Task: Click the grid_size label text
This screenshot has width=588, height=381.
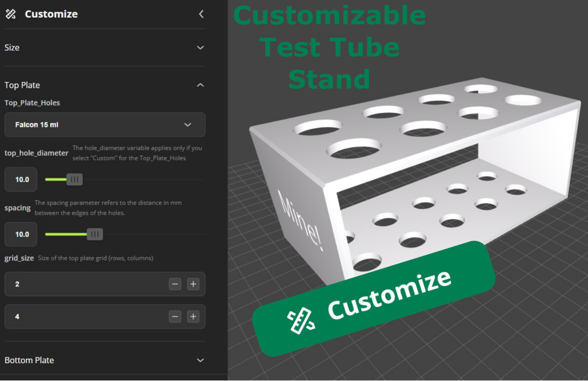Action: coord(19,258)
